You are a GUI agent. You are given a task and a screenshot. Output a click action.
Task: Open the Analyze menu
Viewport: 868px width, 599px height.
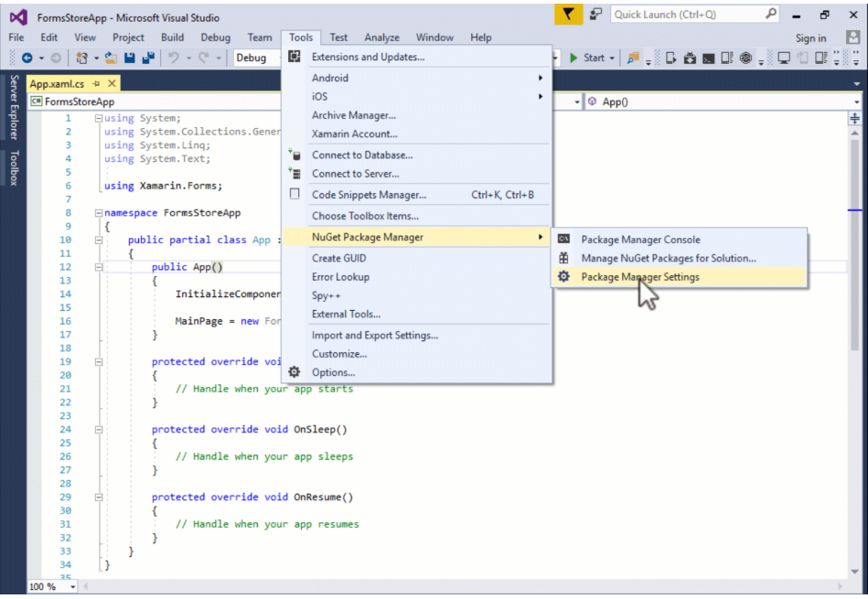point(381,37)
